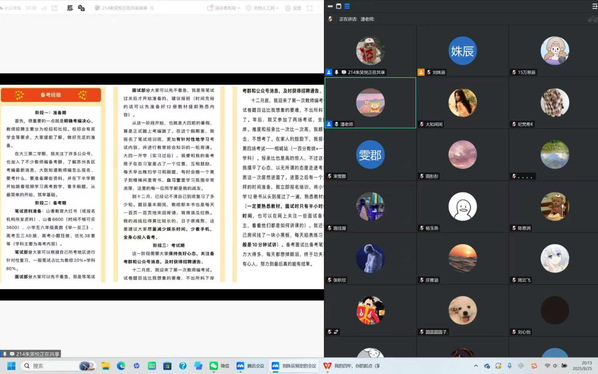
Task: Open the sidebar menu at panel's top right
Action: tap(595, 6)
